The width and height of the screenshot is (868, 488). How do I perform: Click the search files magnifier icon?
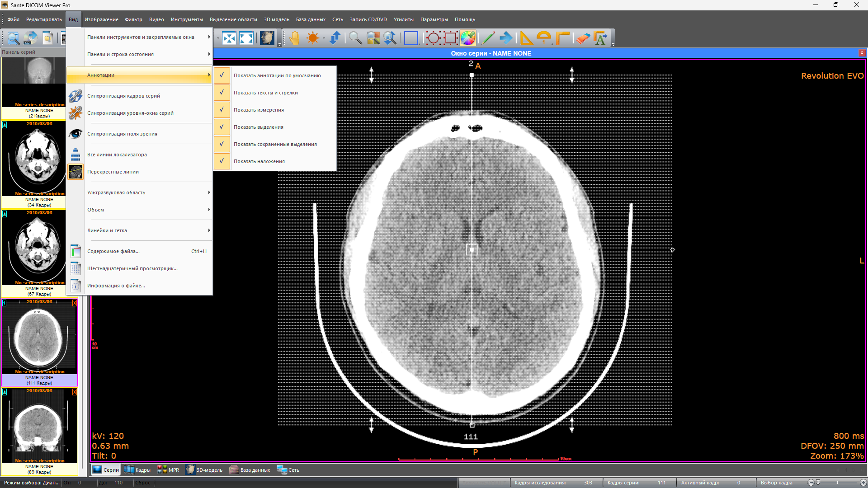(x=13, y=38)
